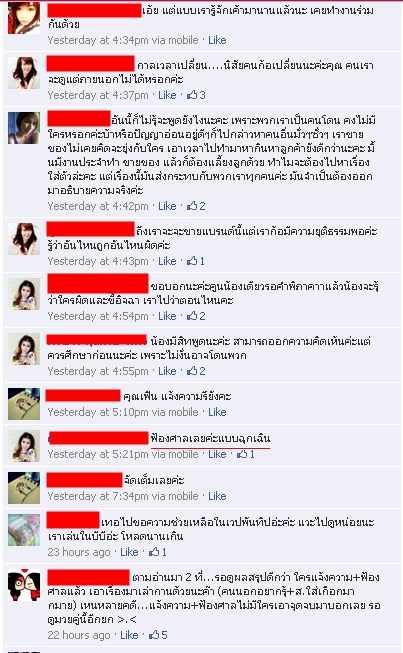Like the comment posted at 7:34pm via mobile
403x653 pixels.
(x=217, y=496)
